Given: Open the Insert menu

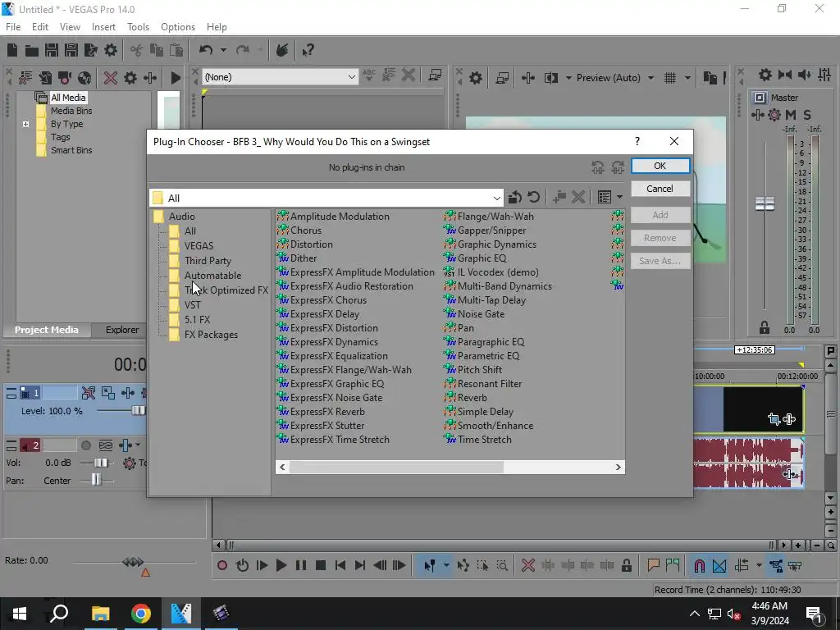Looking at the screenshot, I should click(x=103, y=27).
